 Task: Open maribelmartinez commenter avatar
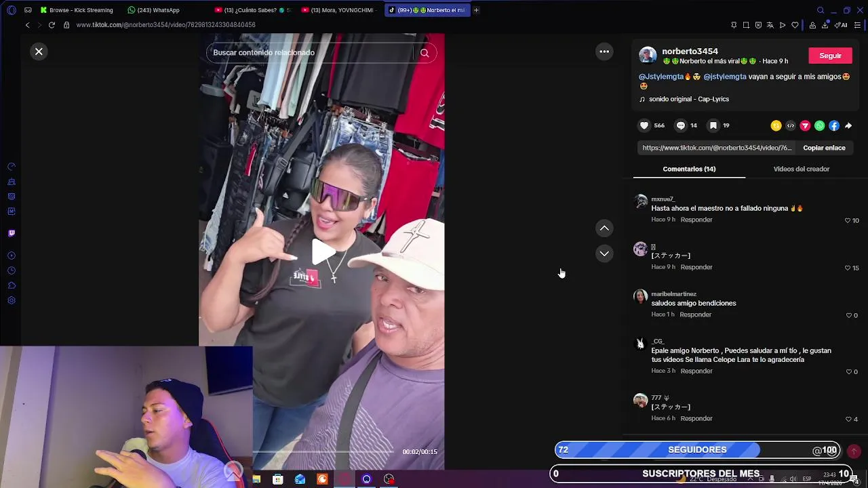[x=640, y=296]
